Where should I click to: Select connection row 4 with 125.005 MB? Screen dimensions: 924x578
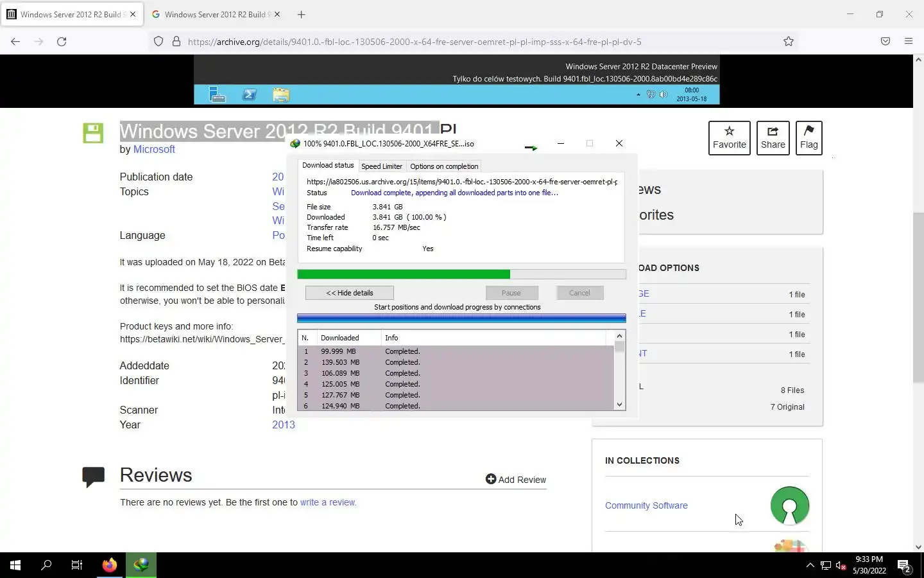456,384
